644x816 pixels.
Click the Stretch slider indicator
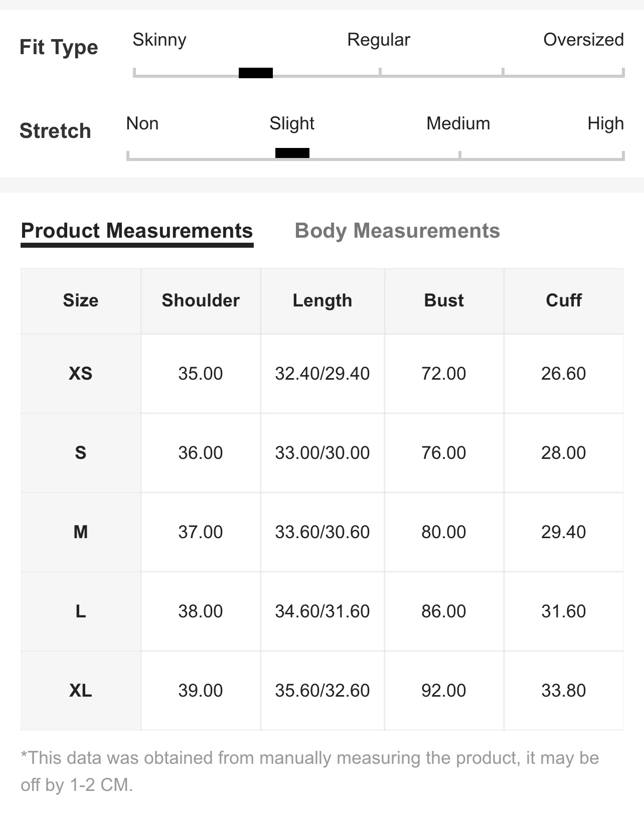pos(292,153)
